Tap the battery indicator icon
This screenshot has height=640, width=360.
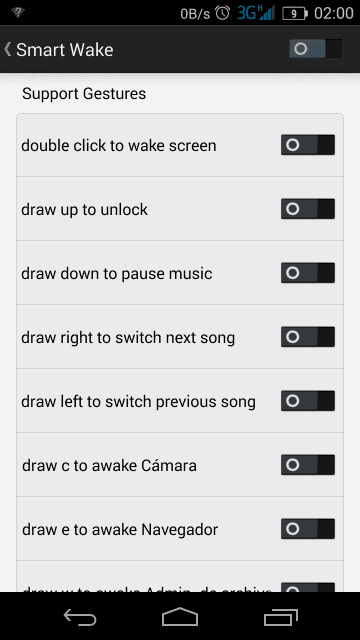click(294, 14)
